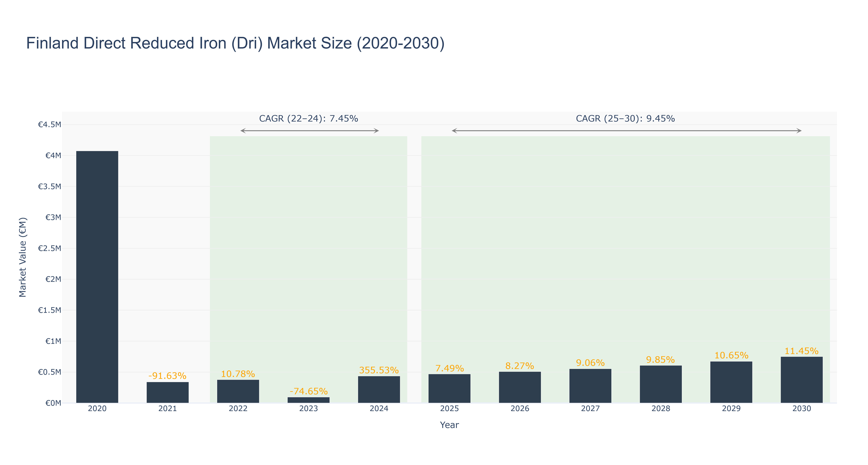This screenshot has width=868, height=465.
Task: Click the 2023 x-axis label
Action: [308, 409]
